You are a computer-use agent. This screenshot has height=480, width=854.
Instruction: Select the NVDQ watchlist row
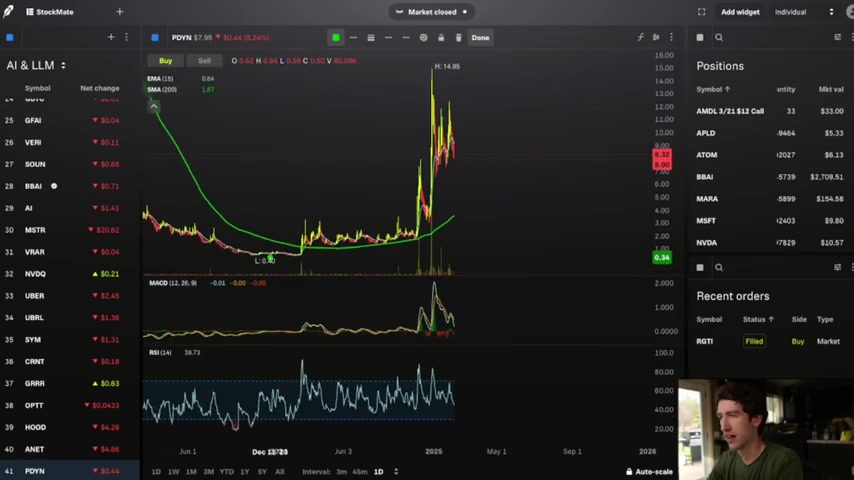pos(70,274)
